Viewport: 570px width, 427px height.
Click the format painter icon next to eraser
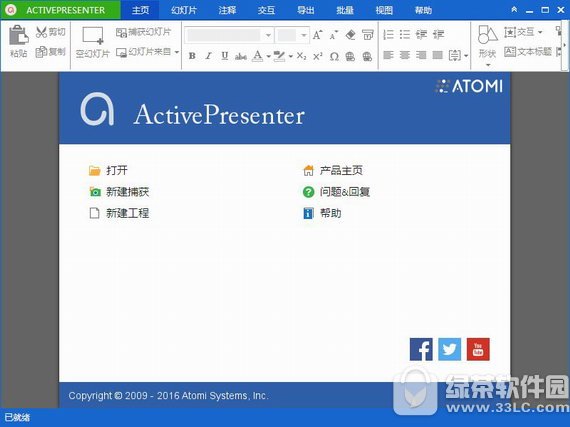click(368, 35)
